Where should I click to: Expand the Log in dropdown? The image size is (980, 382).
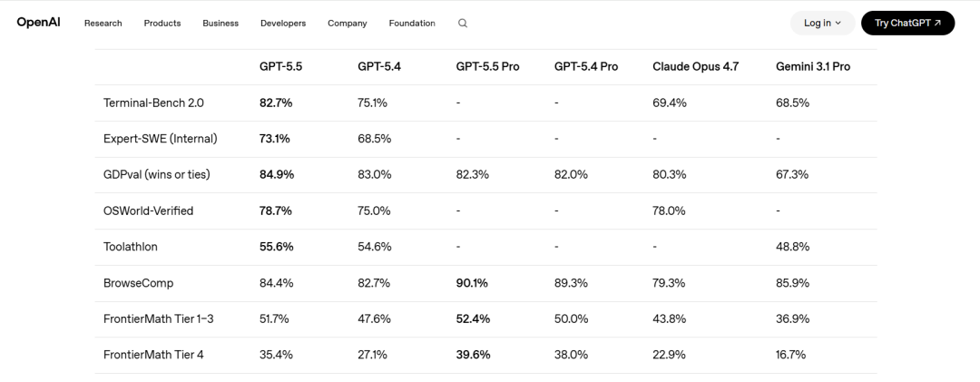tap(822, 24)
